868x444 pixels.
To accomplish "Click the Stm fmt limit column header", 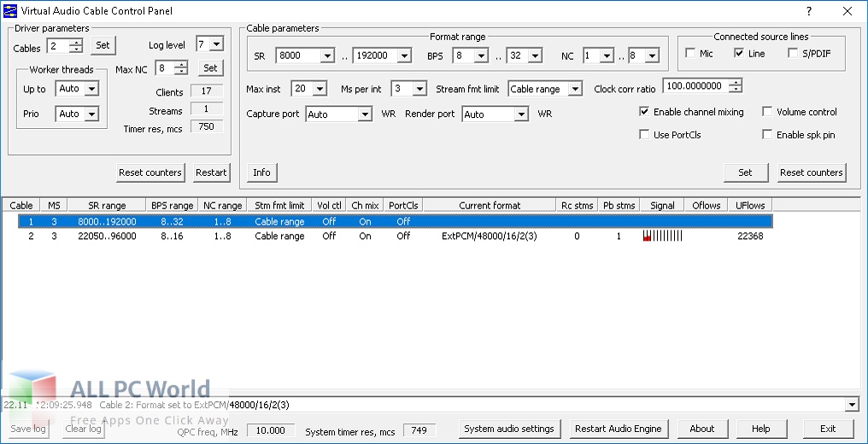I will [x=279, y=205].
